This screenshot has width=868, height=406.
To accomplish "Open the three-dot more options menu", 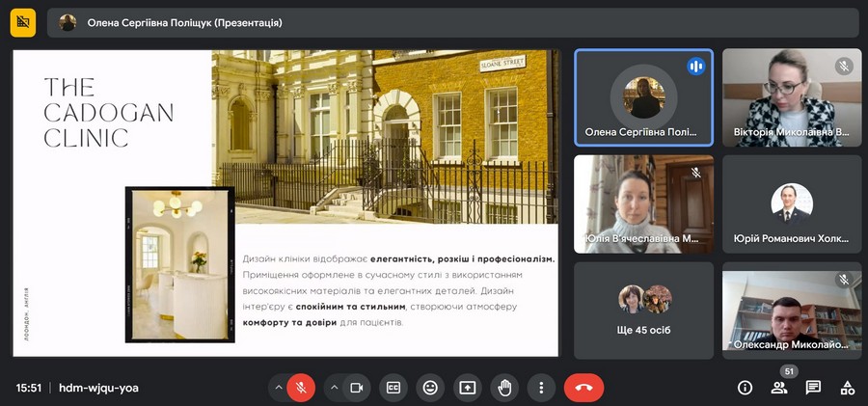I will click(x=541, y=388).
